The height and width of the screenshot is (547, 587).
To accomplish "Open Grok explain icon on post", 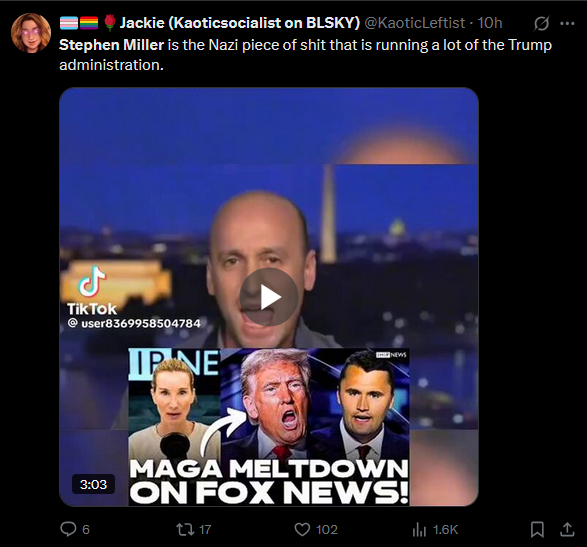I will tap(541, 24).
